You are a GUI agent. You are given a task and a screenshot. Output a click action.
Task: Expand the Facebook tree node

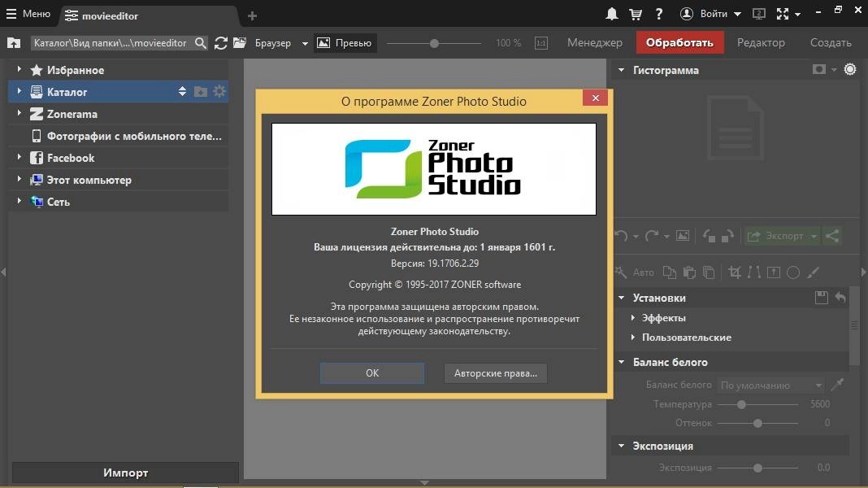point(19,157)
